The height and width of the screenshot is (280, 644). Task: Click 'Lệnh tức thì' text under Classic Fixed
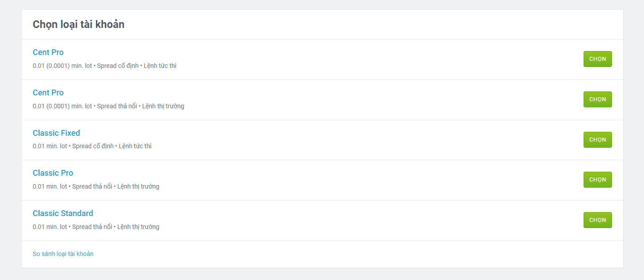135,146
